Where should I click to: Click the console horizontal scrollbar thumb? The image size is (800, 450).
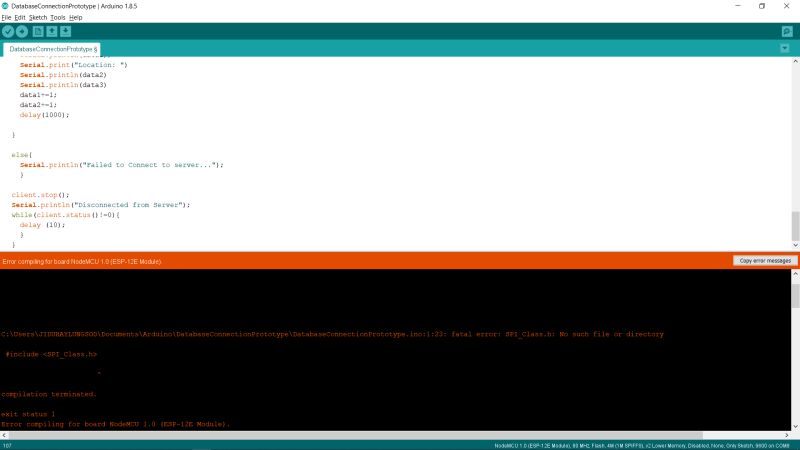[x=356, y=435]
